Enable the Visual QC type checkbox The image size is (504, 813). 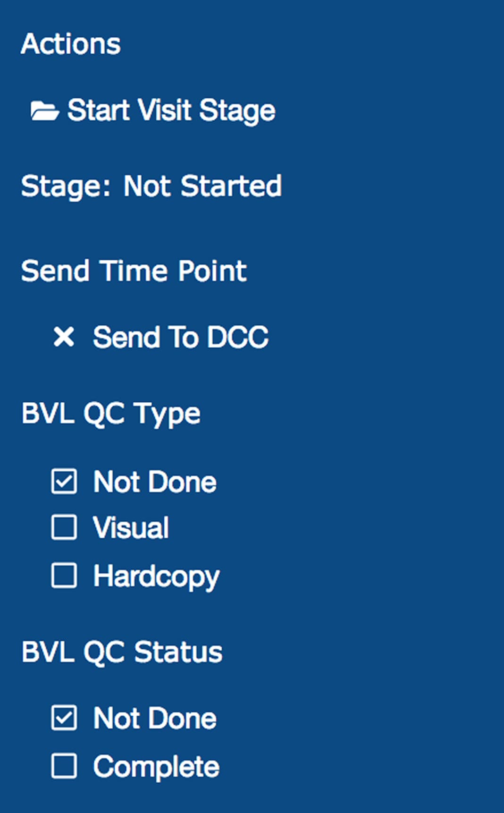click(64, 528)
